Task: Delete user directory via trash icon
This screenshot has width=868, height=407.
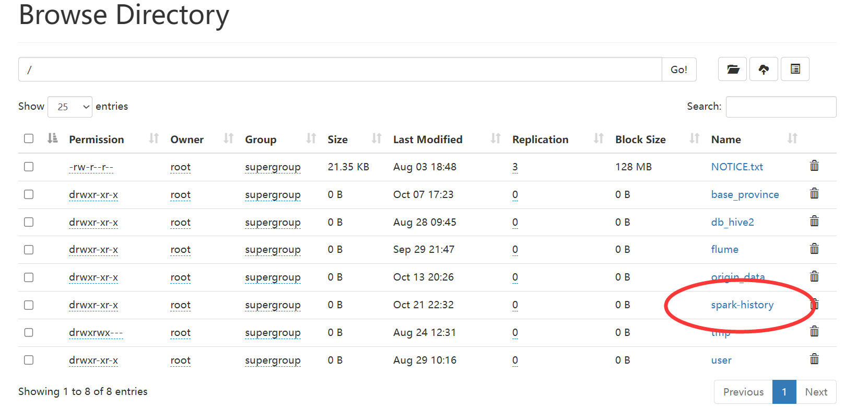Action: [814, 359]
